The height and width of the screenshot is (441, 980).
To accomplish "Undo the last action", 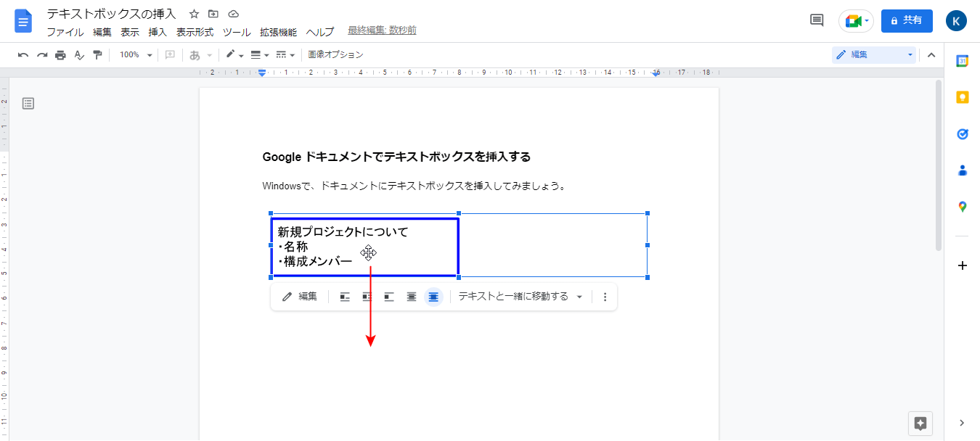I will [23, 55].
